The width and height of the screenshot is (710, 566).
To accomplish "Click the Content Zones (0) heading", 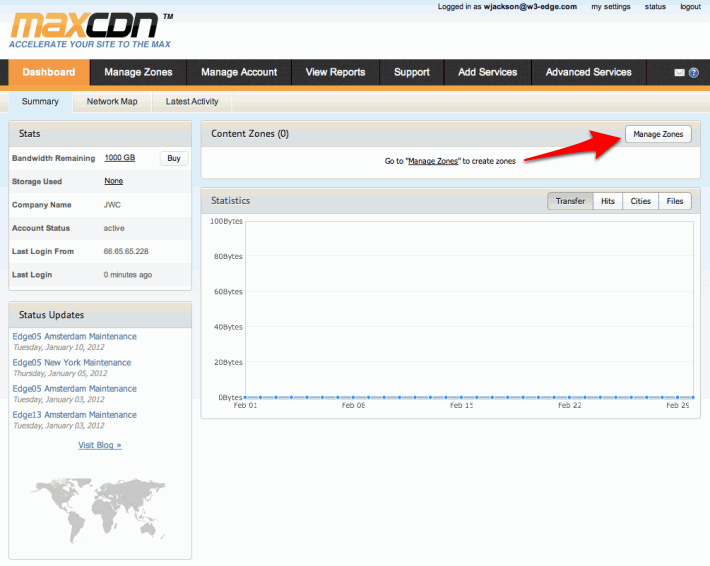I will pos(250,134).
